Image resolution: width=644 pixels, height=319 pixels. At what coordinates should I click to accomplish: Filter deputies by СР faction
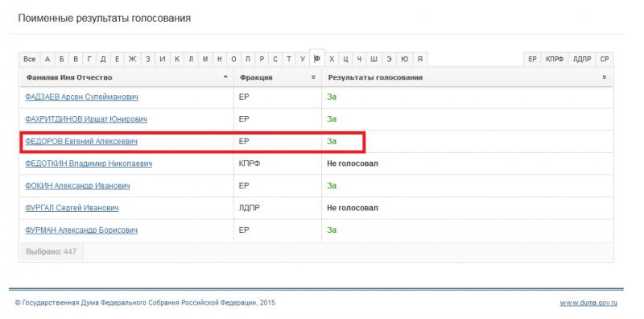(605, 59)
